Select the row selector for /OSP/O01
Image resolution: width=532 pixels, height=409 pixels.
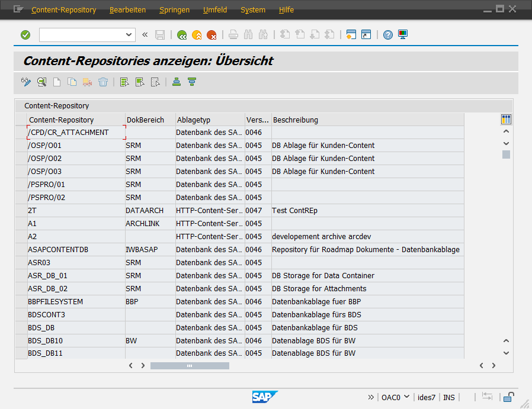(x=21, y=146)
